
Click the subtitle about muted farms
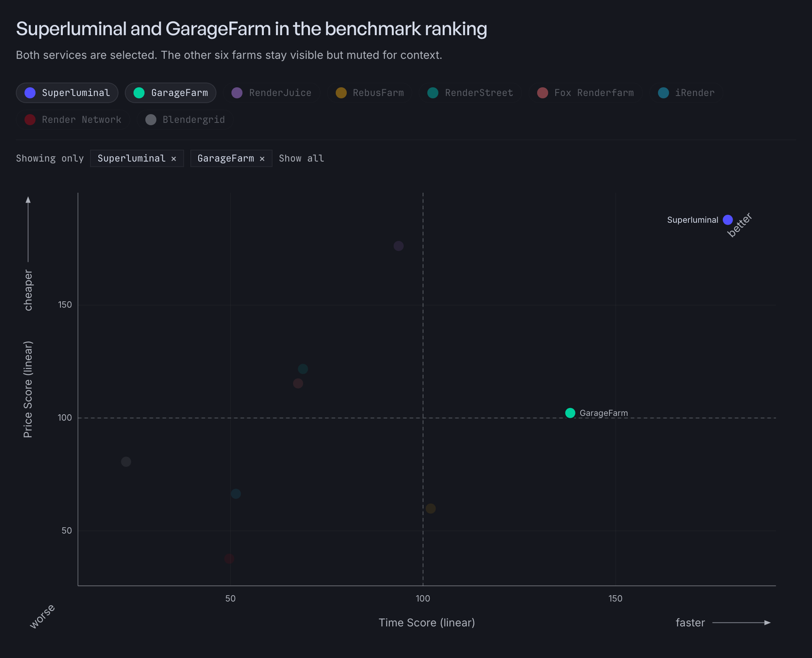229,55
